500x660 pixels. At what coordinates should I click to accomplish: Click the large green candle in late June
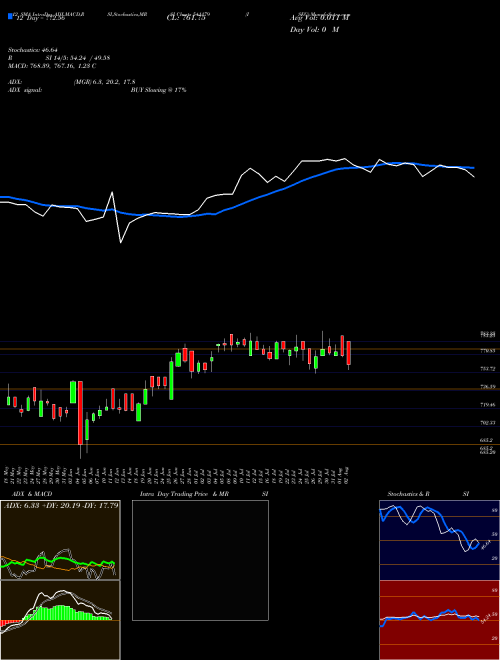click(171, 380)
